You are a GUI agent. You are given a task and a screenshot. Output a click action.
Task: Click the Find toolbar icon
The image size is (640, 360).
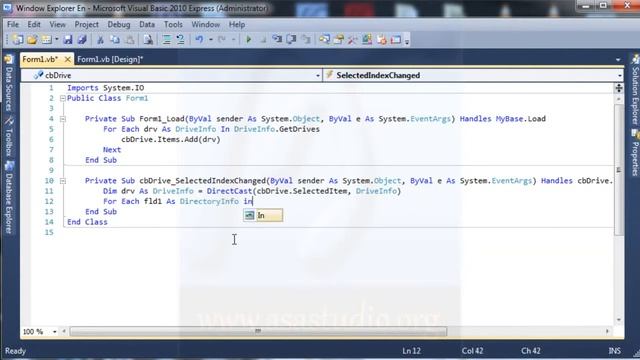148,40
